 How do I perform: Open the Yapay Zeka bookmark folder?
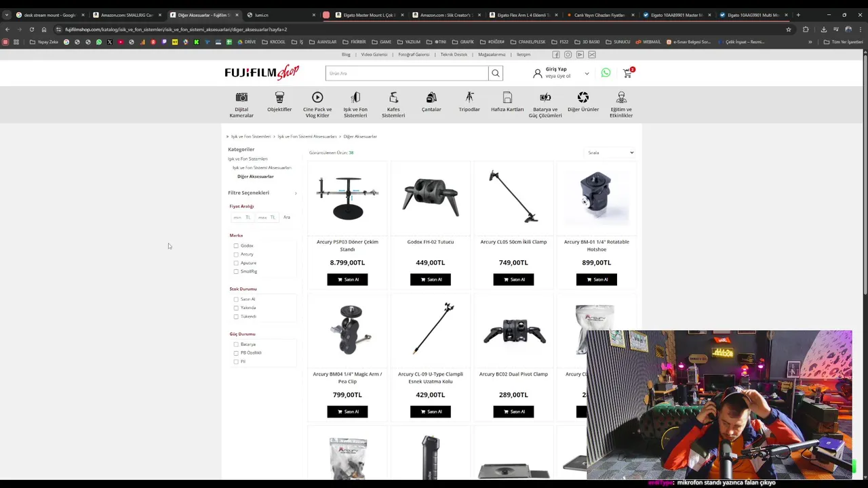coord(44,42)
